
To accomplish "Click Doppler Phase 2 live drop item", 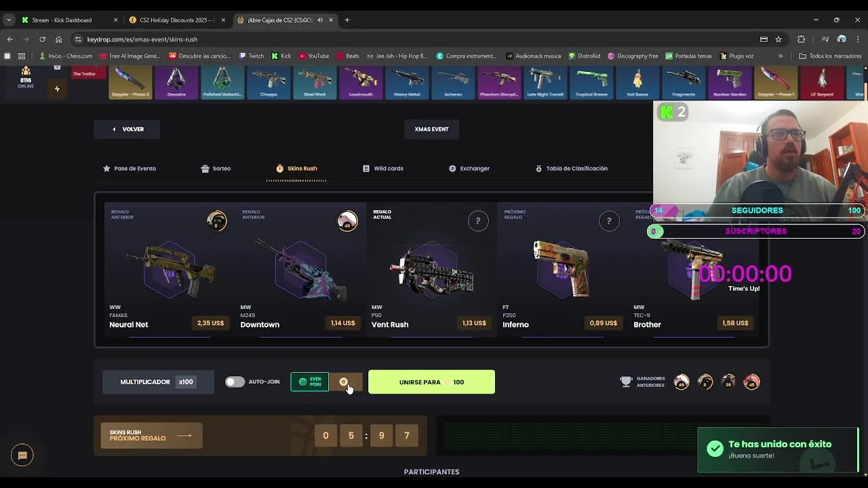I will click(x=130, y=83).
